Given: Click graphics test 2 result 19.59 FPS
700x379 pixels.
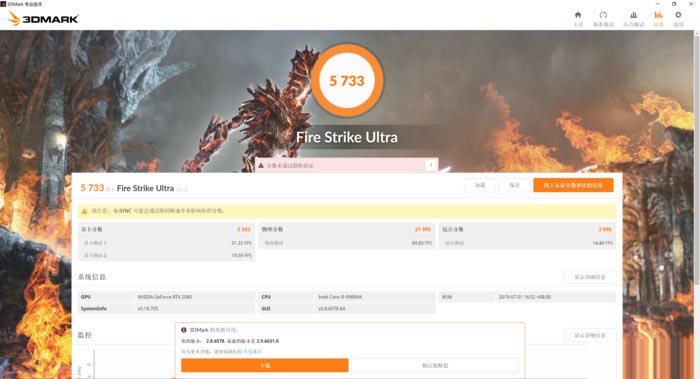Looking at the screenshot, I should pos(242,255).
